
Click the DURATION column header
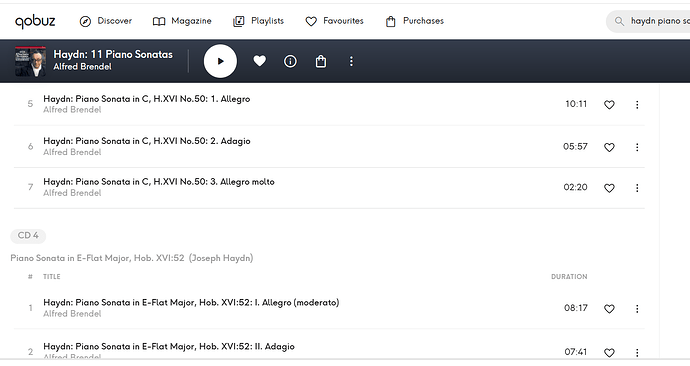coord(569,277)
